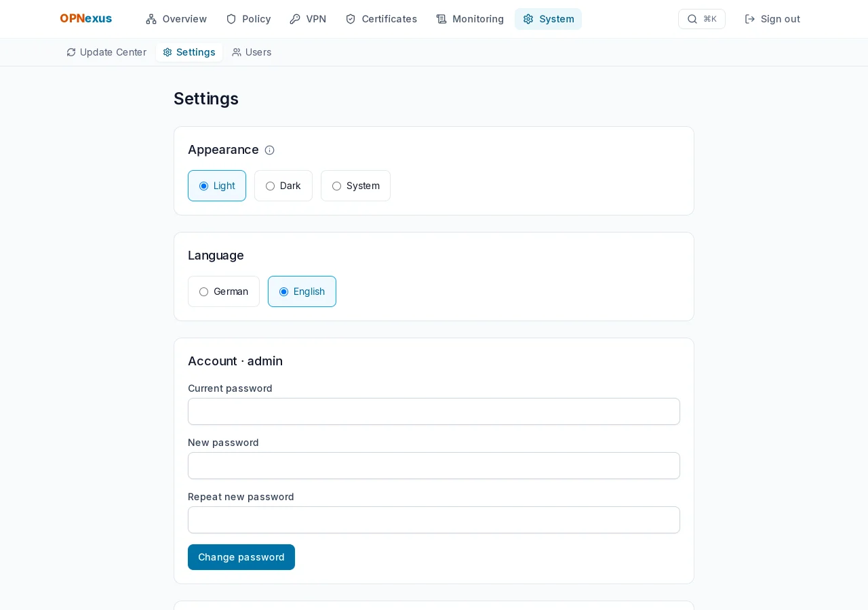This screenshot has height=610, width=868.
Task: Select the Dark appearance option
Action: [x=283, y=186]
